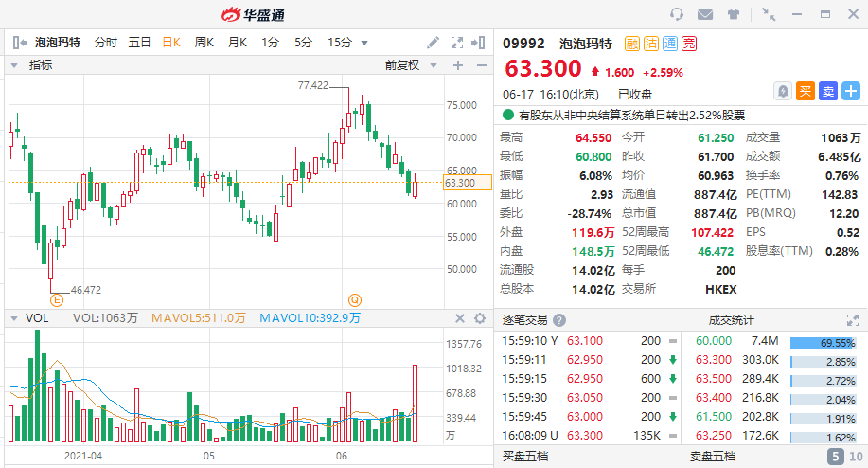Set a price alert bell icon
The width and height of the screenshot is (868, 468).
pos(783,91)
